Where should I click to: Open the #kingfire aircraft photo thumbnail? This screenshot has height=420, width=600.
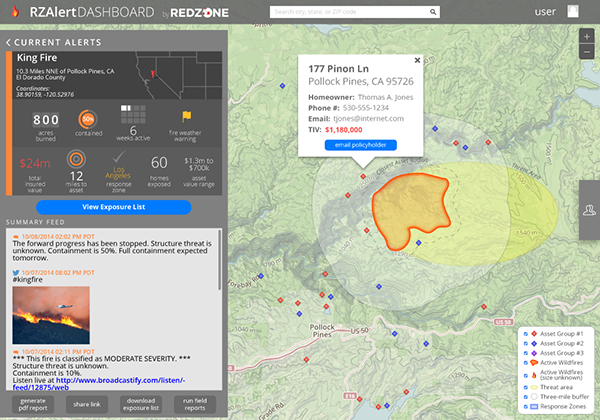point(50,314)
